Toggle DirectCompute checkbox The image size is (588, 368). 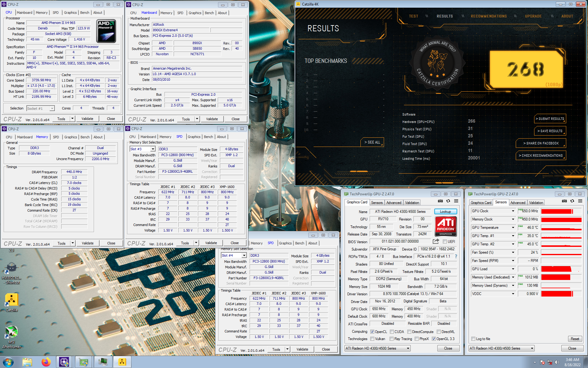click(x=409, y=332)
